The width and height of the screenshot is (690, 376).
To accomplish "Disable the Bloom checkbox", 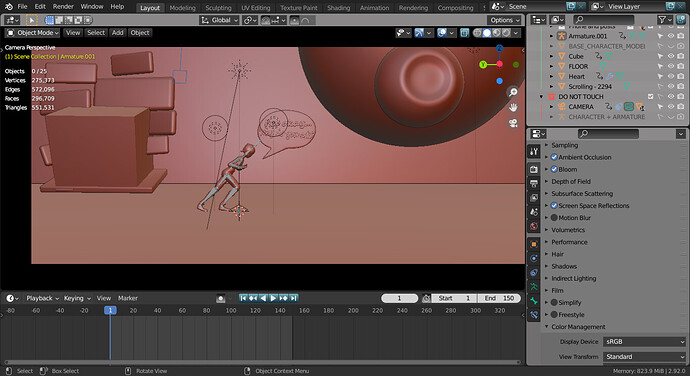I will pyautogui.click(x=554, y=169).
